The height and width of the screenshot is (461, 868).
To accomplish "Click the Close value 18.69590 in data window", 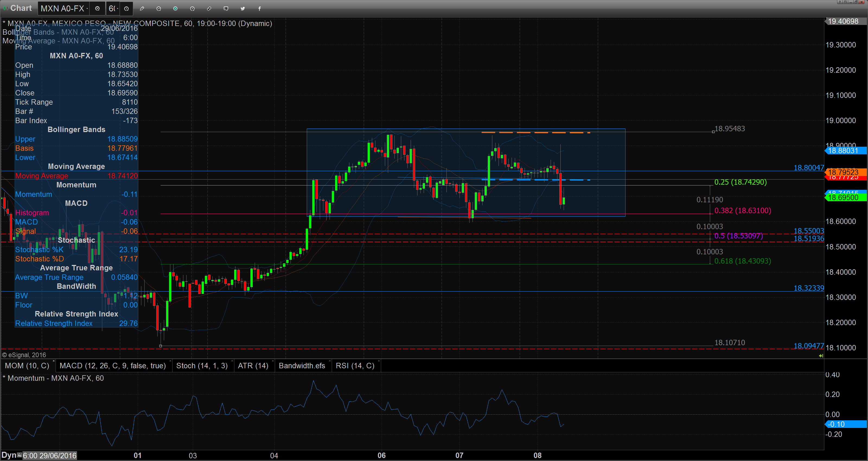I will coord(122,93).
